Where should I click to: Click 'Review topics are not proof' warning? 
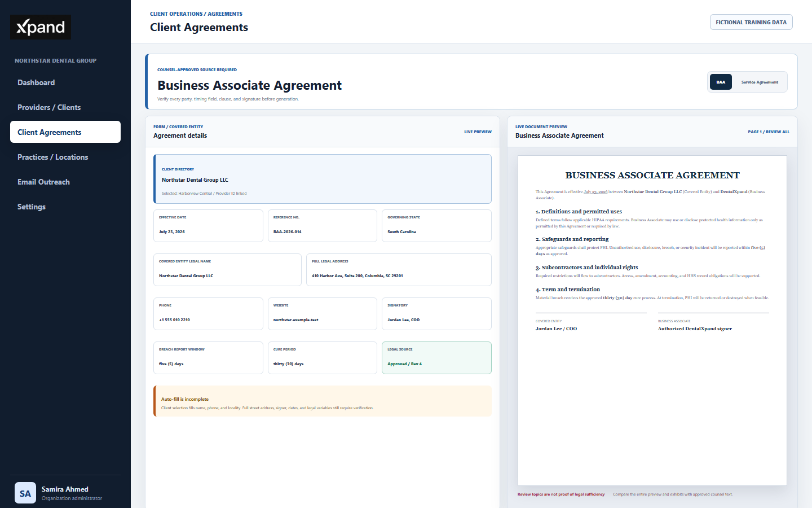tap(561, 494)
